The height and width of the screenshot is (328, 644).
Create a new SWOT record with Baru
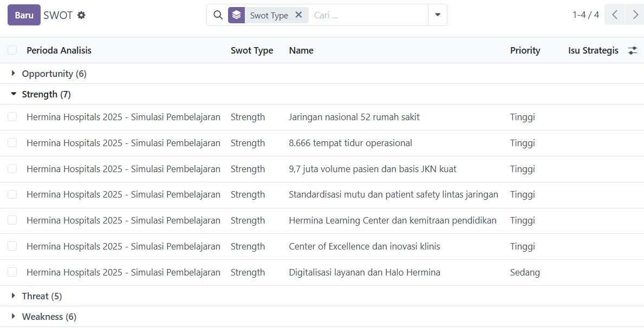24,15
